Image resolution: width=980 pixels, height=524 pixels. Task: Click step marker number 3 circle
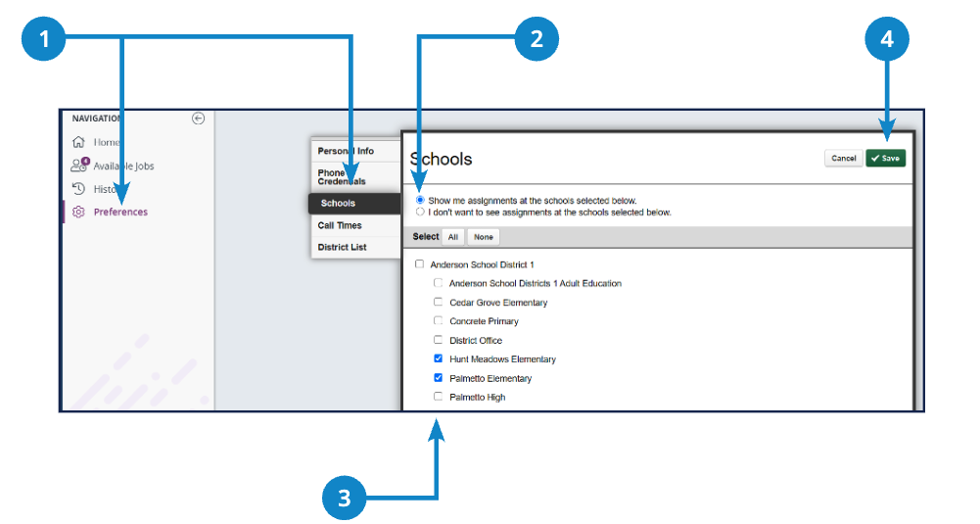(345, 499)
